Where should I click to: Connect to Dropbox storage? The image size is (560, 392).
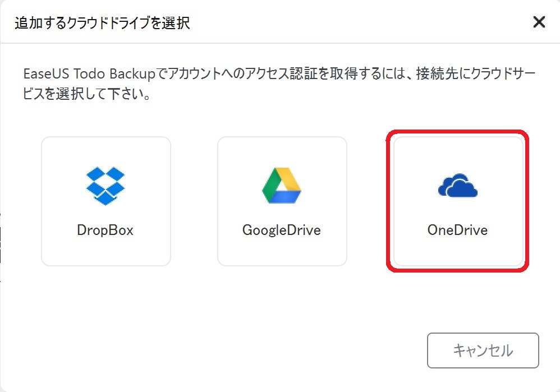(106, 201)
